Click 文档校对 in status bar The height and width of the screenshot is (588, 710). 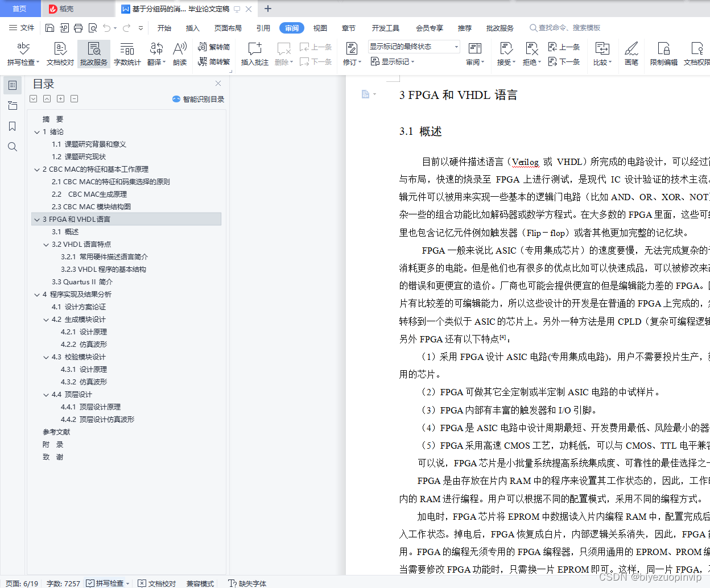click(x=158, y=583)
